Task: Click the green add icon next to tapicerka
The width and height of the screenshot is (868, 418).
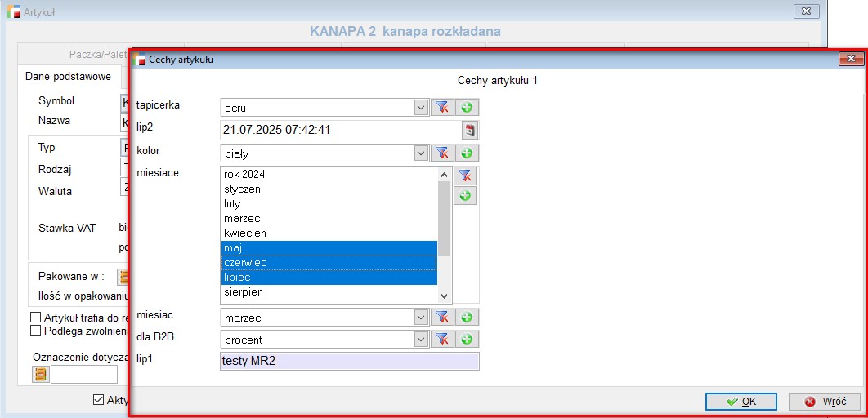Action: [x=467, y=107]
